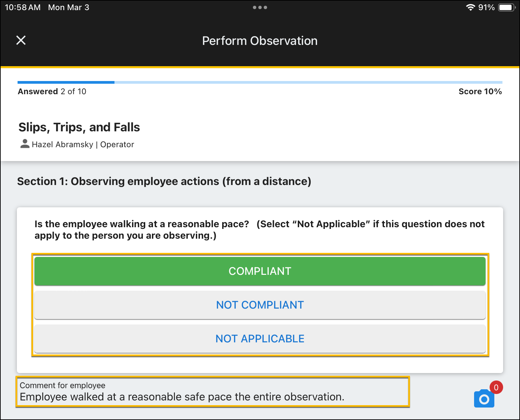This screenshot has height=420, width=520.
Task: Click the observation progress bar
Action: tap(260, 82)
